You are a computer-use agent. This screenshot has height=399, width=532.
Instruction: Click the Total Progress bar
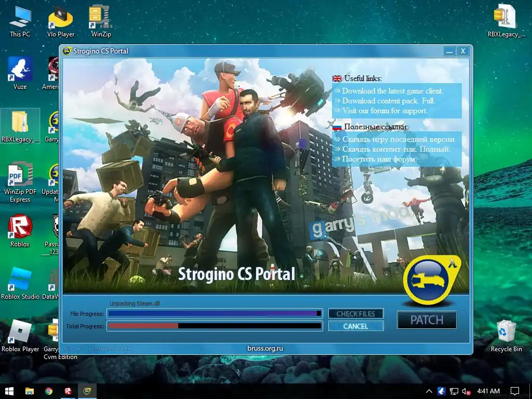pyautogui.click(x=215, y=326)
